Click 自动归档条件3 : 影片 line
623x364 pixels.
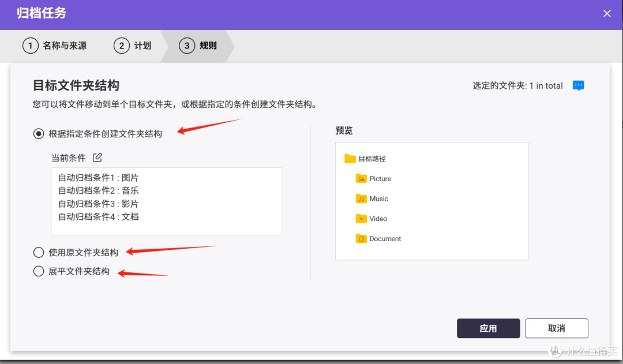98,204
